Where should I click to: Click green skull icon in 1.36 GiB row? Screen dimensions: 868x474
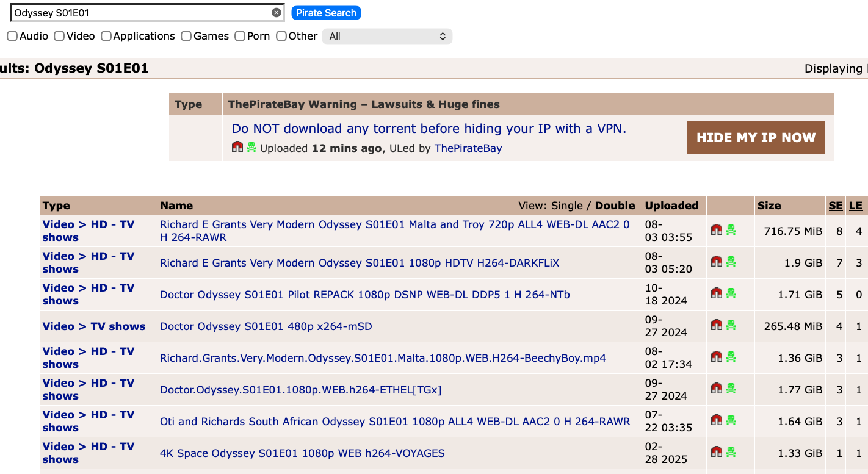[x=731, y=357]
